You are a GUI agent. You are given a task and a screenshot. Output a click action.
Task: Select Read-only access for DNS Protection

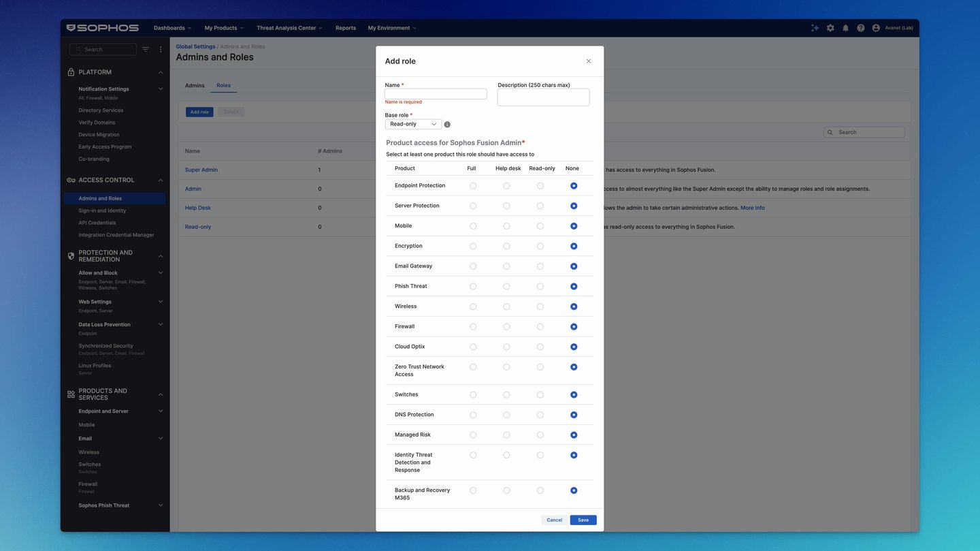(x=540, y=415)
